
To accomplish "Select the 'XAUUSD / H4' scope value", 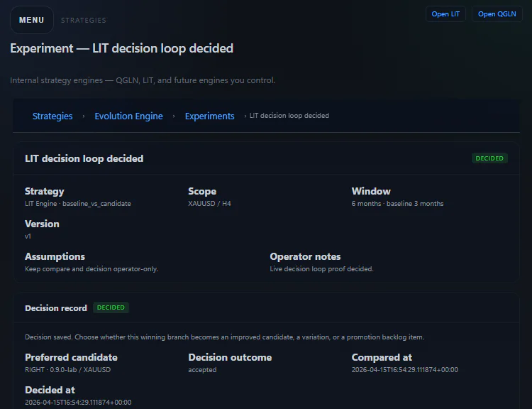I will pyautogui.click(x=209, y=204).
